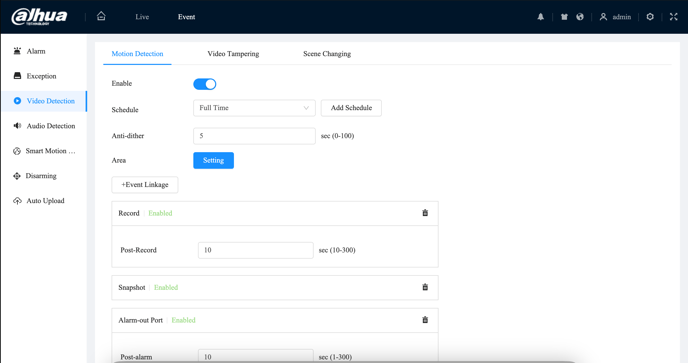Open the Live menu
Screen dimensions: 688x363
point(142,17)
